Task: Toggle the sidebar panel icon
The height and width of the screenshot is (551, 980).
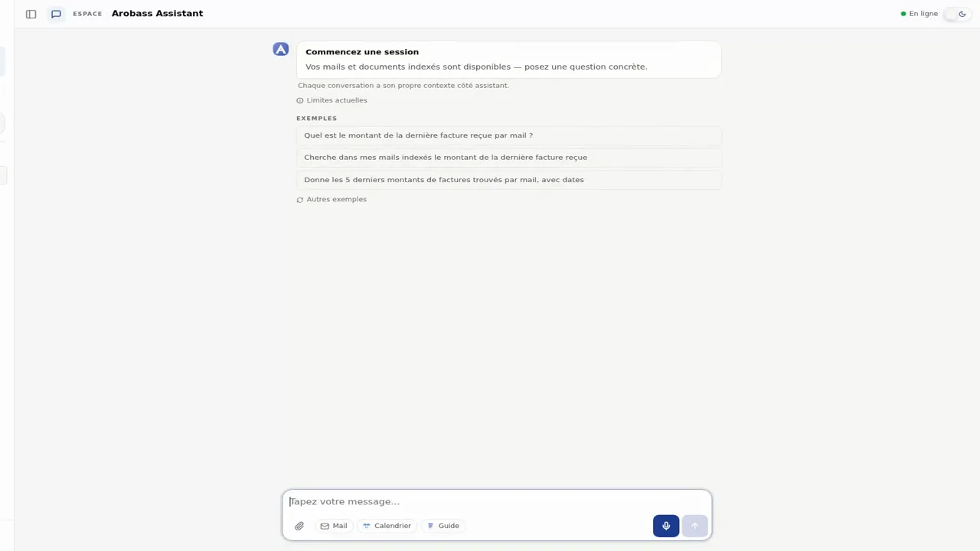Action: click(x=31, y=14)
